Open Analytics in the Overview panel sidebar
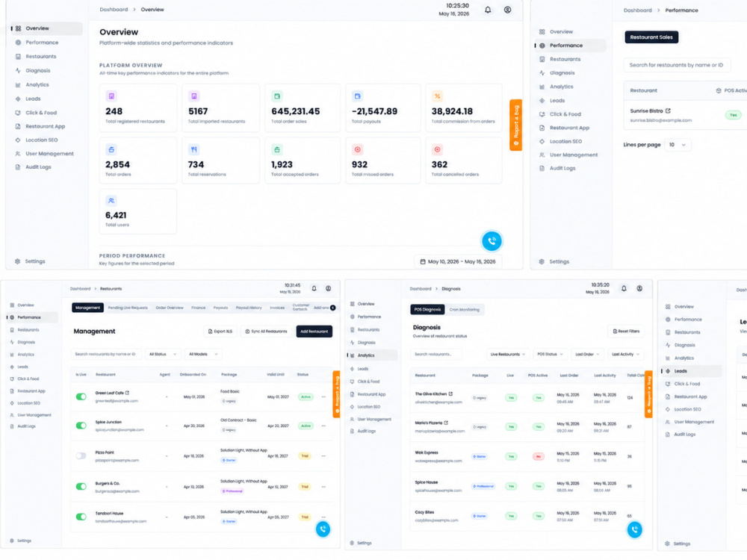Image resolution: width=747 pixels, height=560 pixels. click(37, 85)
